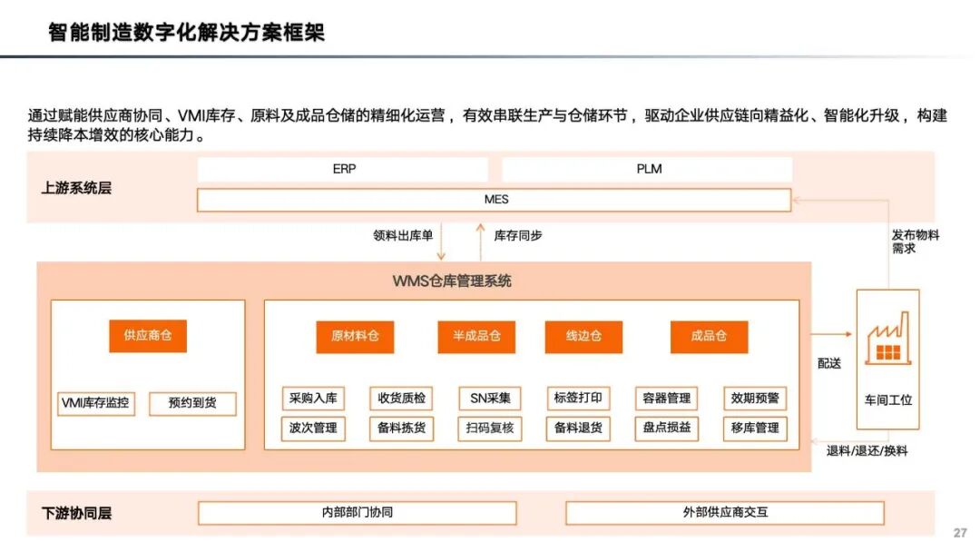
Task: Select the 外部供应商交互 box
Action: (724, 513)
